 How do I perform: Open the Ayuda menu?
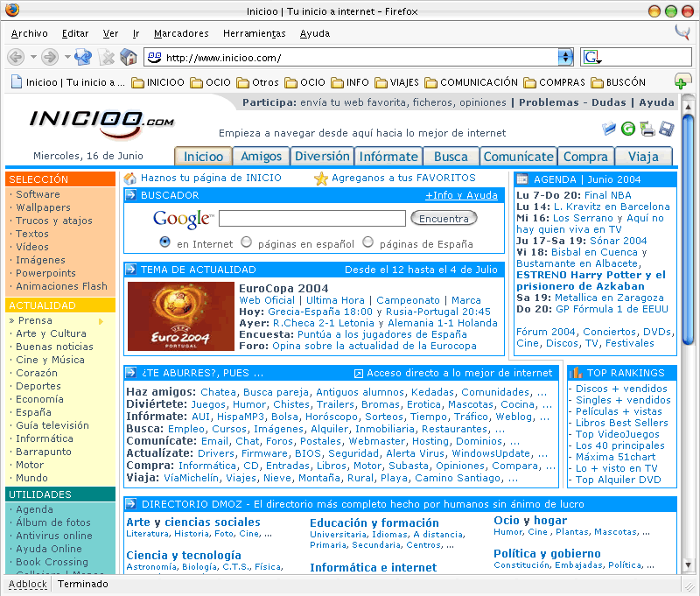[x=315, y=33]
